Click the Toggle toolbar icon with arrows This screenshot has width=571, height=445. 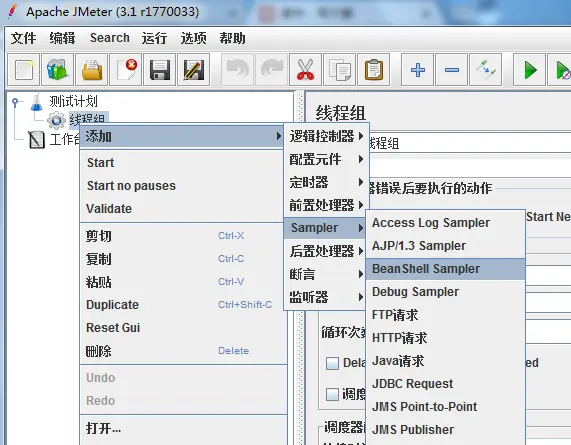pos(486,70)
